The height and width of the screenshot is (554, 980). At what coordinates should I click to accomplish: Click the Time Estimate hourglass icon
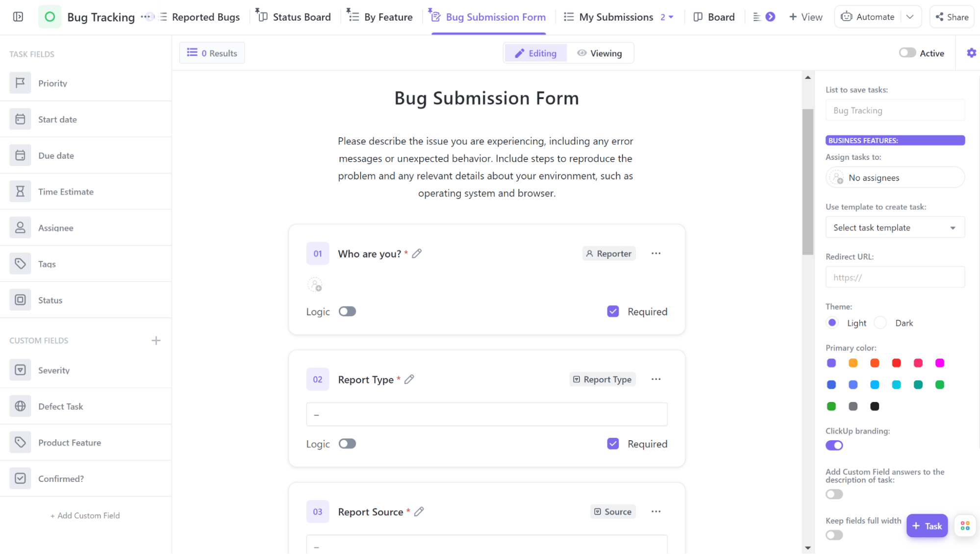tap(20, 191)
